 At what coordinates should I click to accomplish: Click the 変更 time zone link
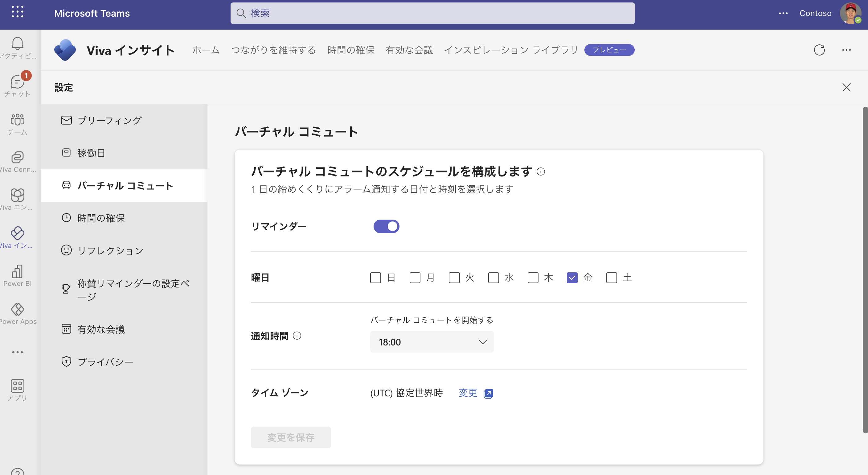coord(468,393)
